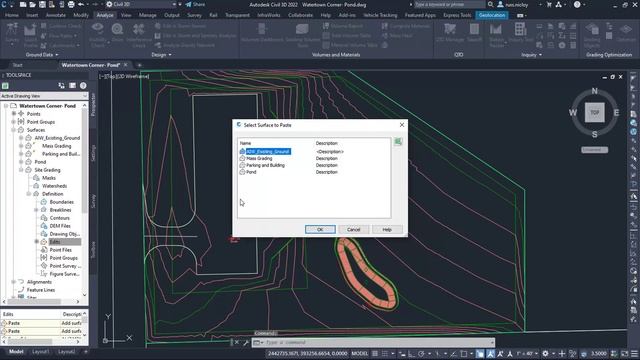Viewport: 640px width, 360px height.
Task: Open the Civil 3D workspace dropdown
Action: [142, 4]
